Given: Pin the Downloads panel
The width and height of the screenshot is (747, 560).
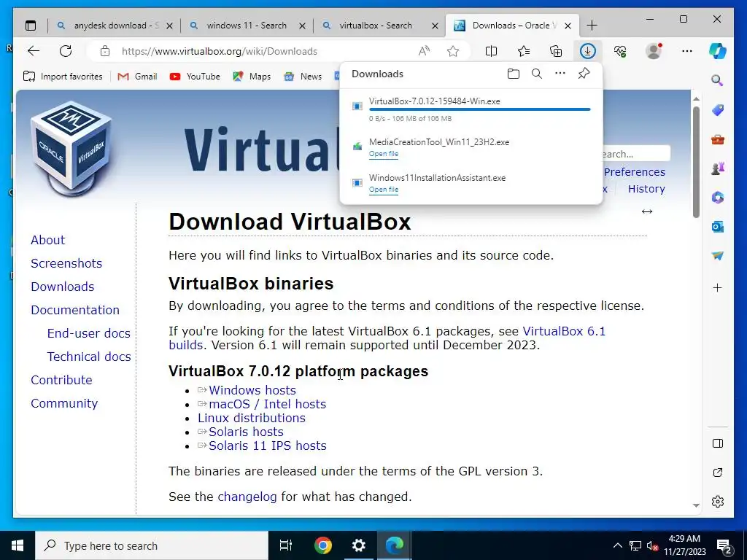Looking at the screenshot, I should coord(584,74).
